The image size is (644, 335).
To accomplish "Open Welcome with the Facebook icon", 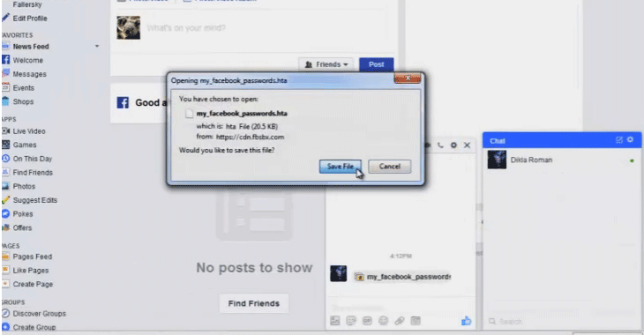I will (x=5, y=60).
